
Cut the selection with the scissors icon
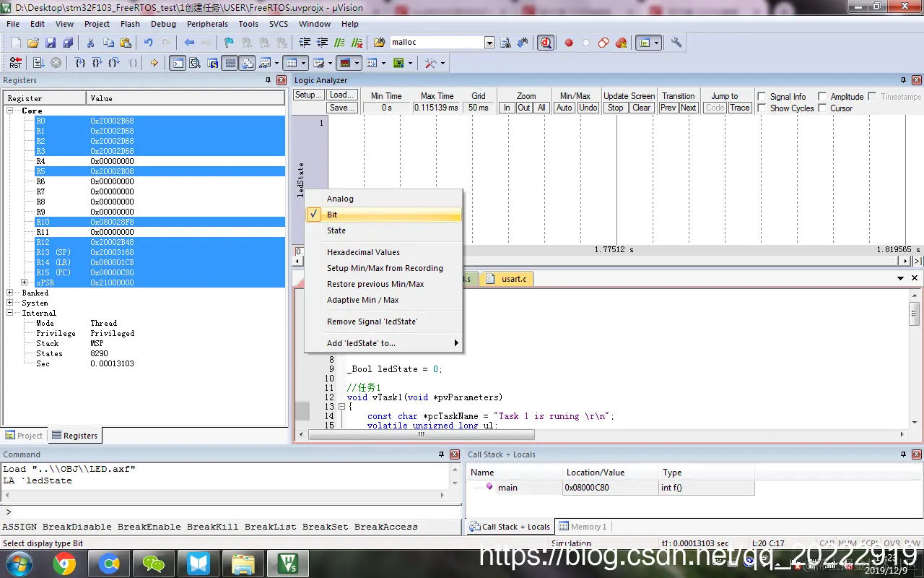[x=90, y=43]
